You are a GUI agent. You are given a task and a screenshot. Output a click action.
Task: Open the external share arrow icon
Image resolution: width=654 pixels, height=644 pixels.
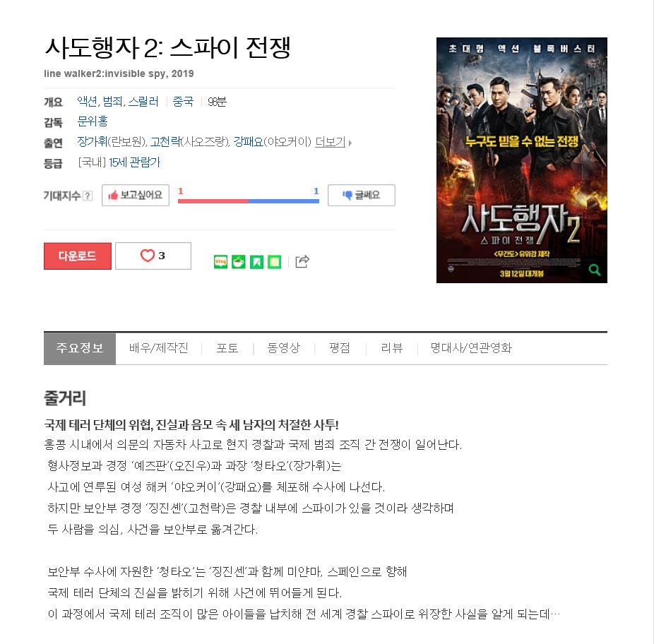tap(302, 261)
